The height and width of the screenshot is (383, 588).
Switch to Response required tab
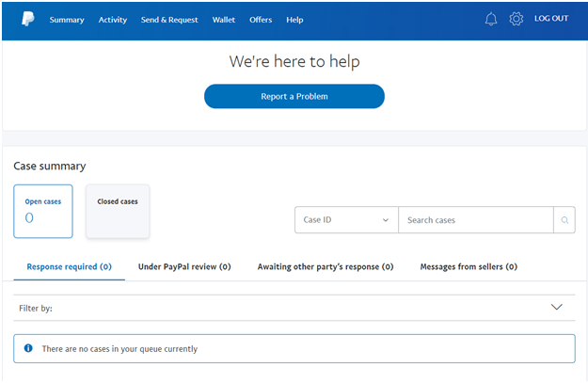click(69, 266)
